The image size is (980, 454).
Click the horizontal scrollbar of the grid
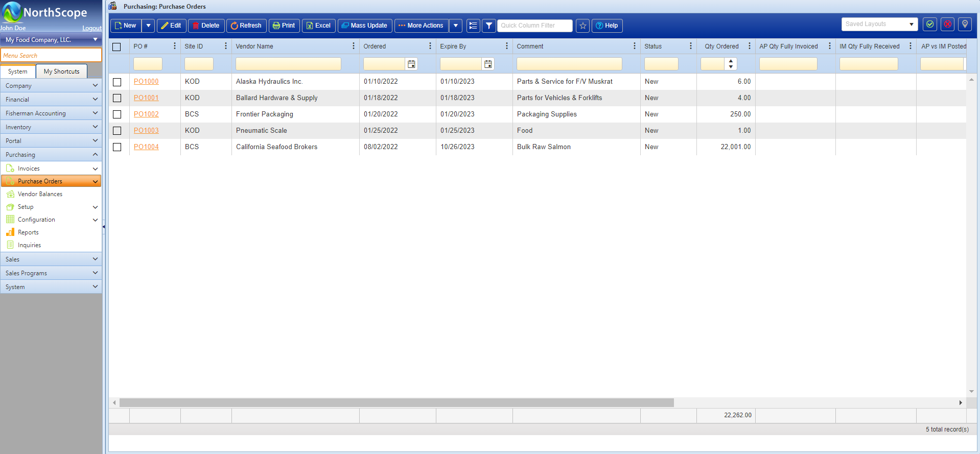(x=396, y=403)
